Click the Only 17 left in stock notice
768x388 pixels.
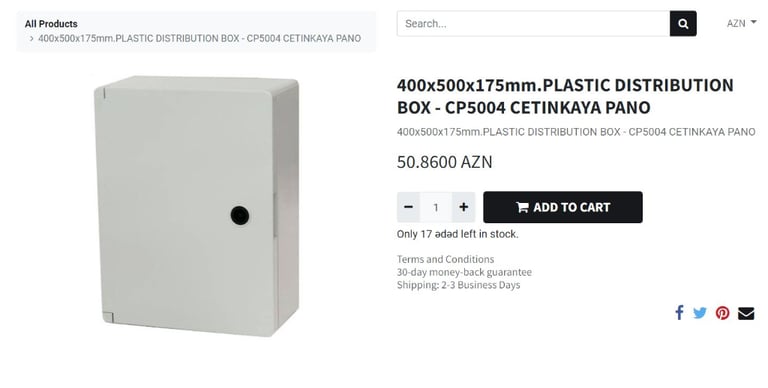tap(457, 234)
